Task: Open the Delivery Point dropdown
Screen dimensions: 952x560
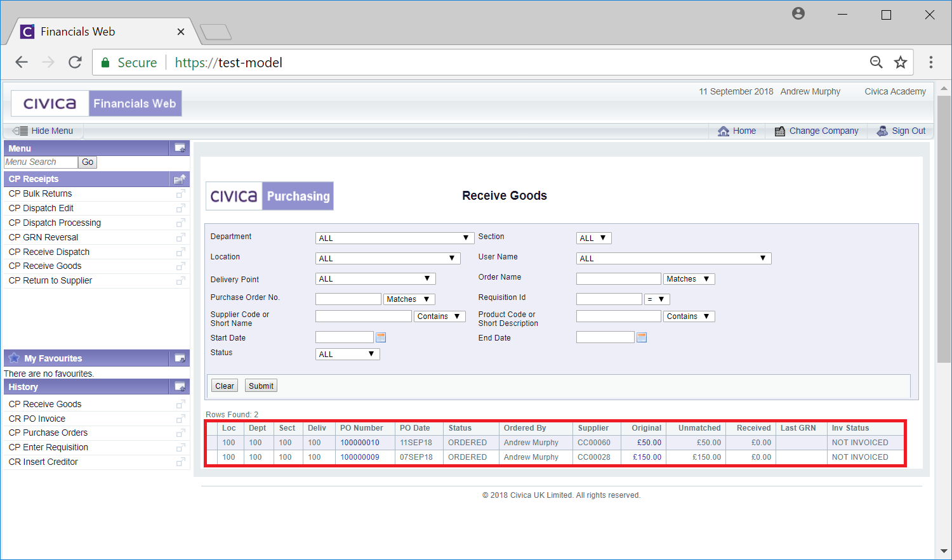Action: tap(375, 278)
